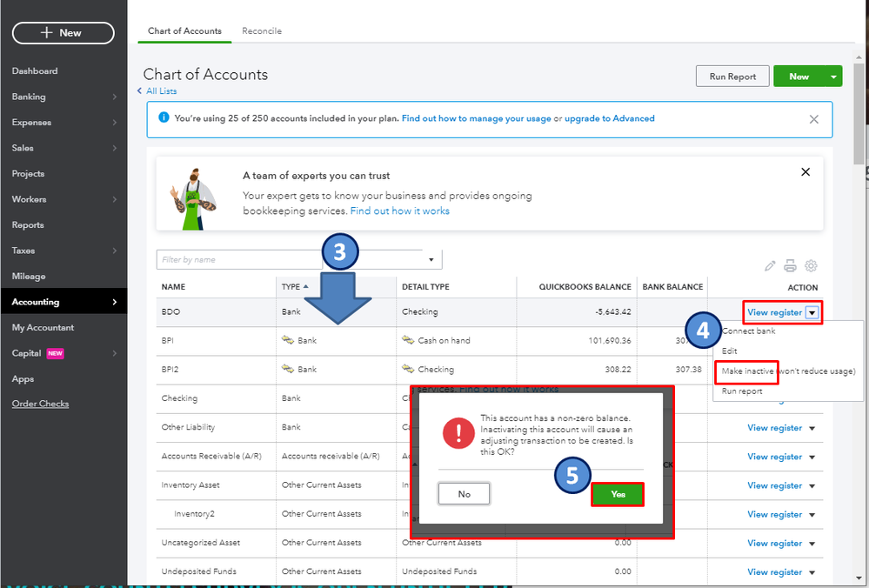
Task: Click the BPI balance value 101,690.36
Action: [x=609, y=340]
